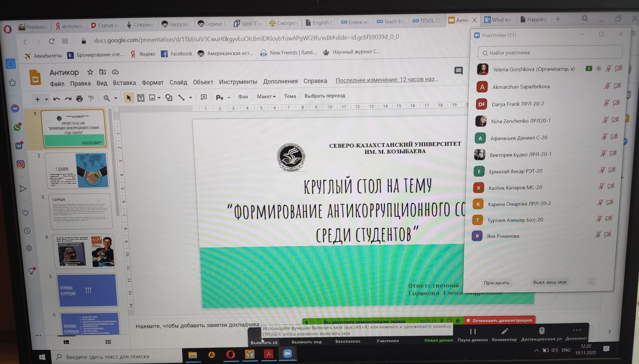Switch to grid view at panel bottom
The image size is (639, 364).
coord(108,342)
